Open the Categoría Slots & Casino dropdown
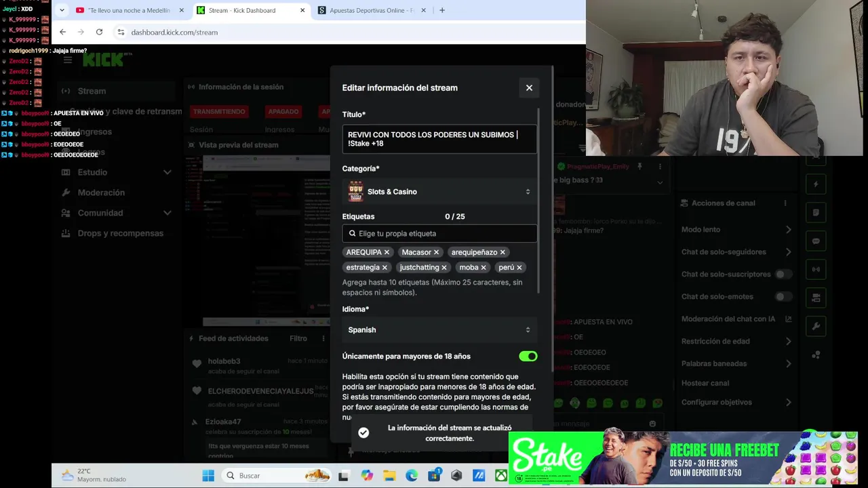868x488 pixels. pyautogui.click(x=439, y=192)
